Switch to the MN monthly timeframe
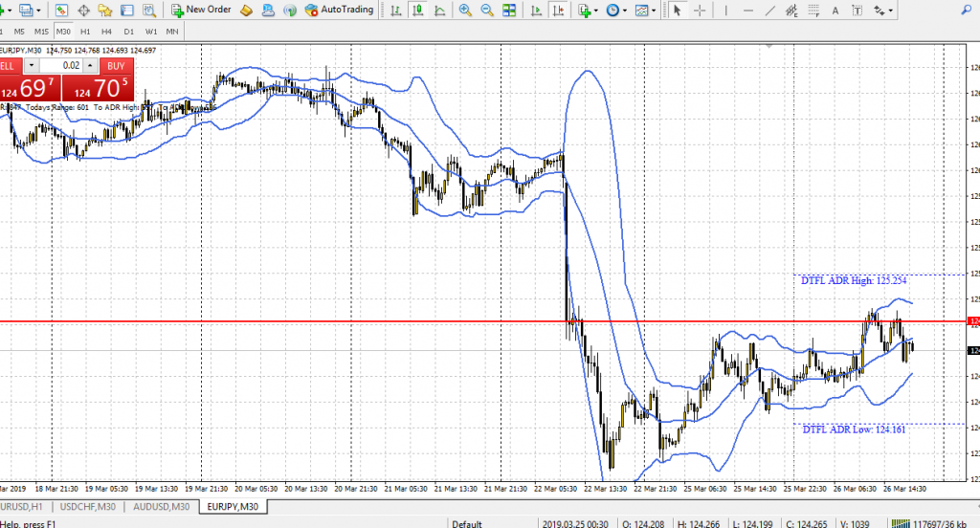 point(172,32)
